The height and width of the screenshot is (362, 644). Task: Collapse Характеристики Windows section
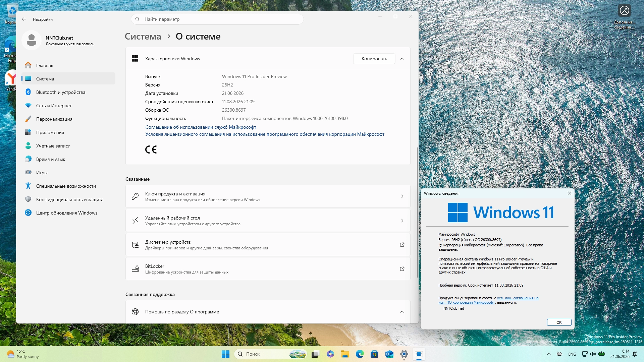point(402,59)
